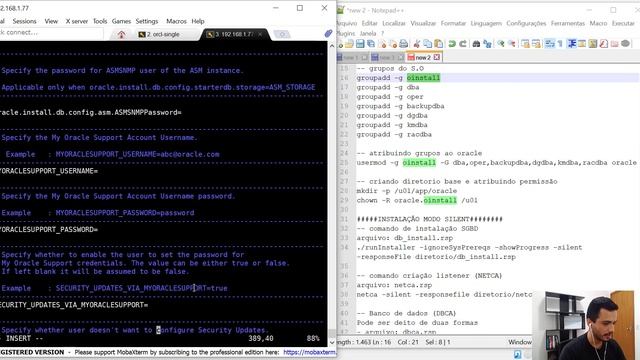This screenshot has width=640, height=360.
Task: Open the Janela menu in Notepad++
Action: tap(368, 33)
